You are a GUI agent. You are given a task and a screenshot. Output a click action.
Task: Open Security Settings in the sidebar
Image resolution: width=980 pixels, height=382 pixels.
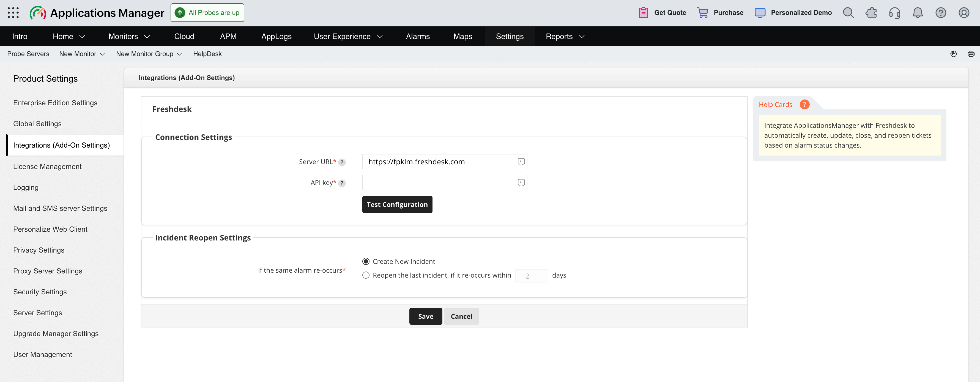coord(40,292)
